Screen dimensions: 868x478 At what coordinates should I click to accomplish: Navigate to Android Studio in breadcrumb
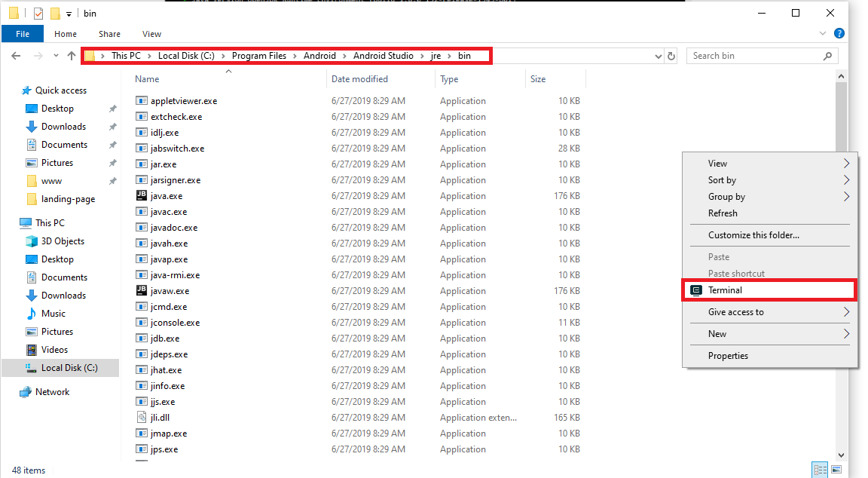coord(383,55)
